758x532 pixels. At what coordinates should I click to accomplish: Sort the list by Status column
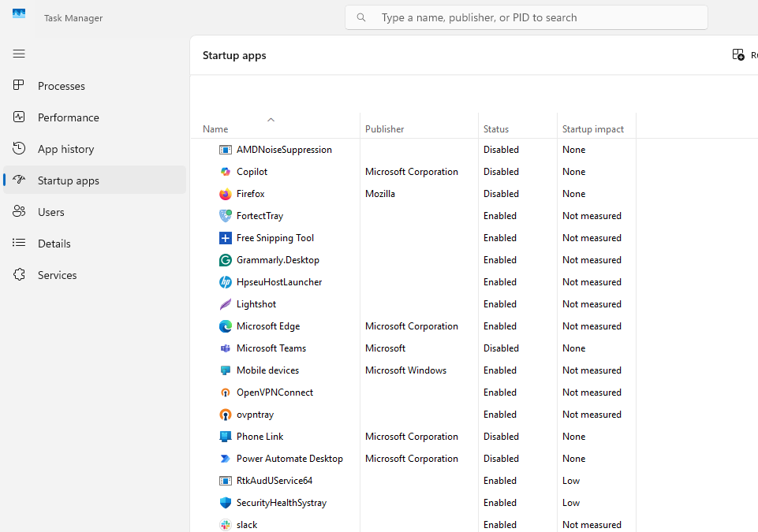495,128
